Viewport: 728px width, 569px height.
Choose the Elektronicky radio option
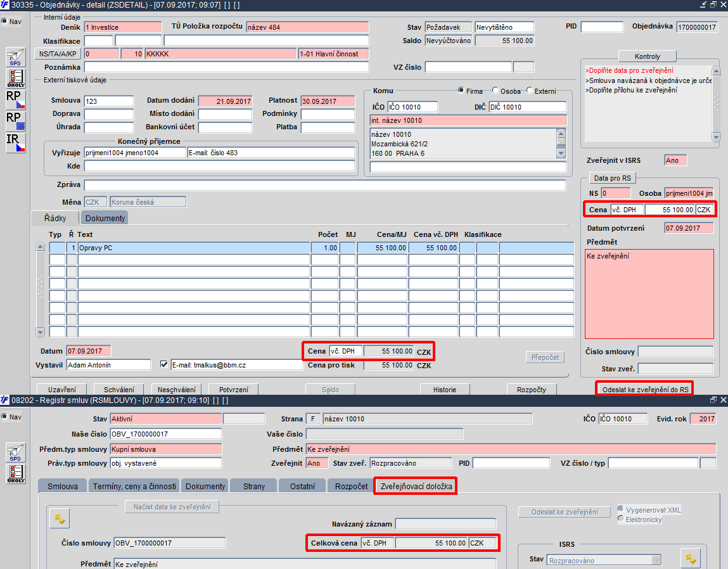620,518
